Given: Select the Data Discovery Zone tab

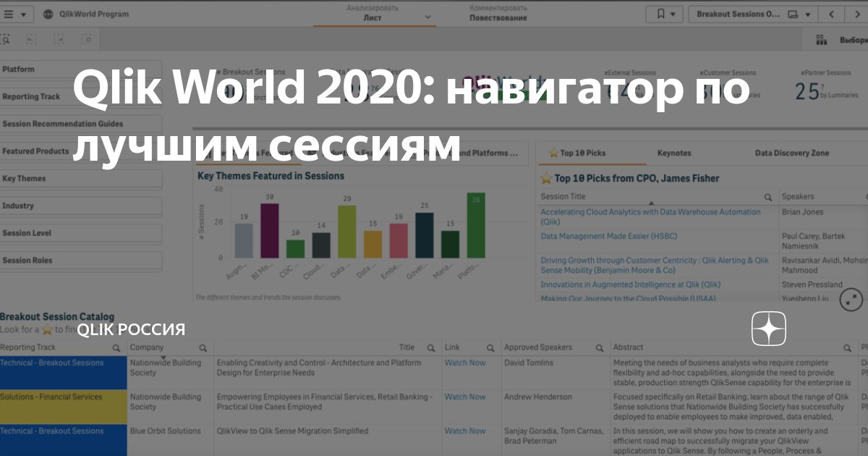Looking at the screenshot, I should pos(792,153).
